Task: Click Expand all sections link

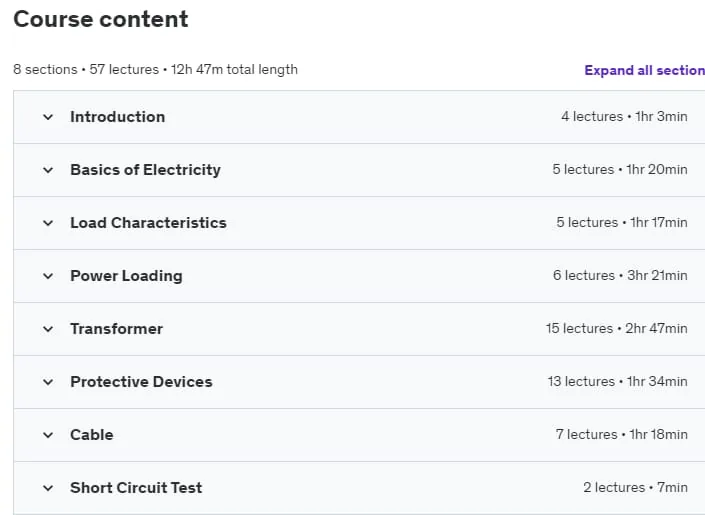Action: coord(644,70)
